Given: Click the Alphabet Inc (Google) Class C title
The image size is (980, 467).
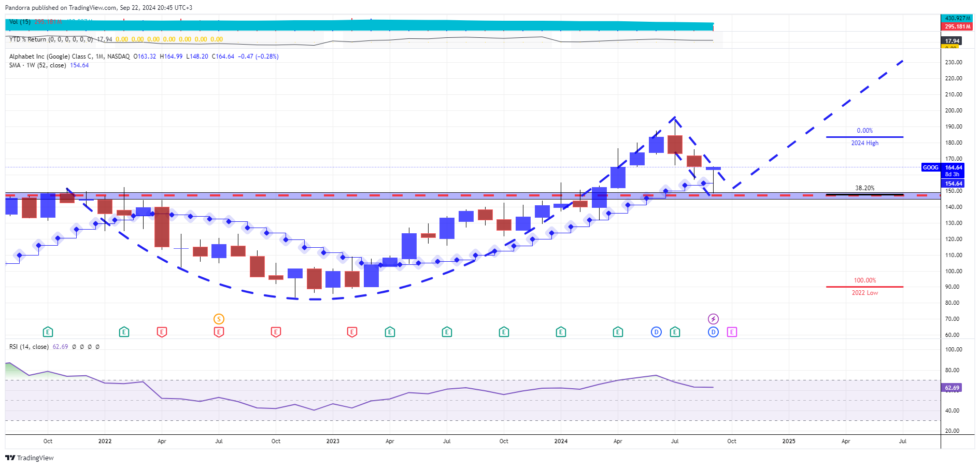Looking at the screenshot, I should point(69,56).
